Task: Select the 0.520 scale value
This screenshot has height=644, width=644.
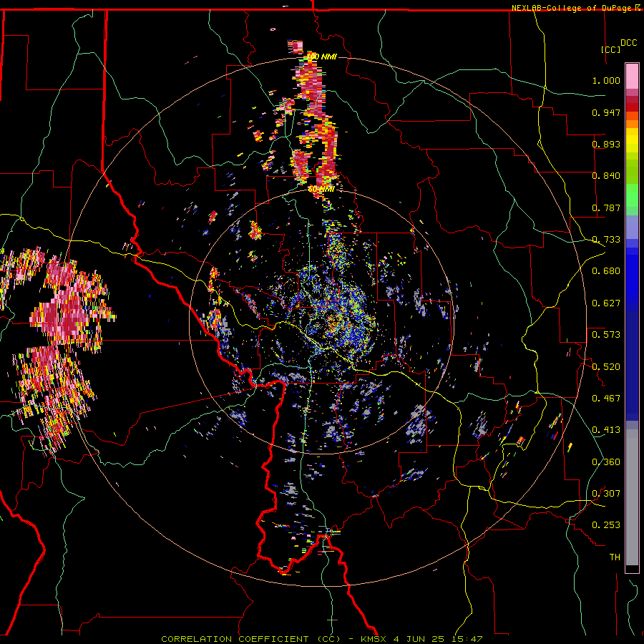Action: pyautogui.click(x=606, y=367)
